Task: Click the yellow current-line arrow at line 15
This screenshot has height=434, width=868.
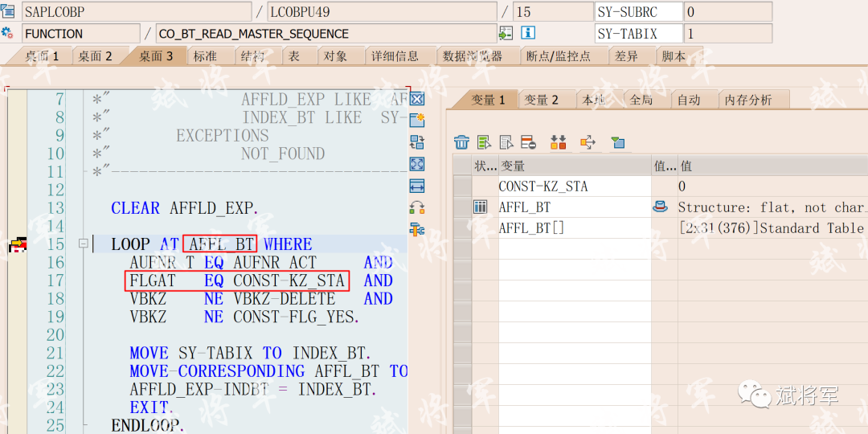Action: [x=18, y=244]
